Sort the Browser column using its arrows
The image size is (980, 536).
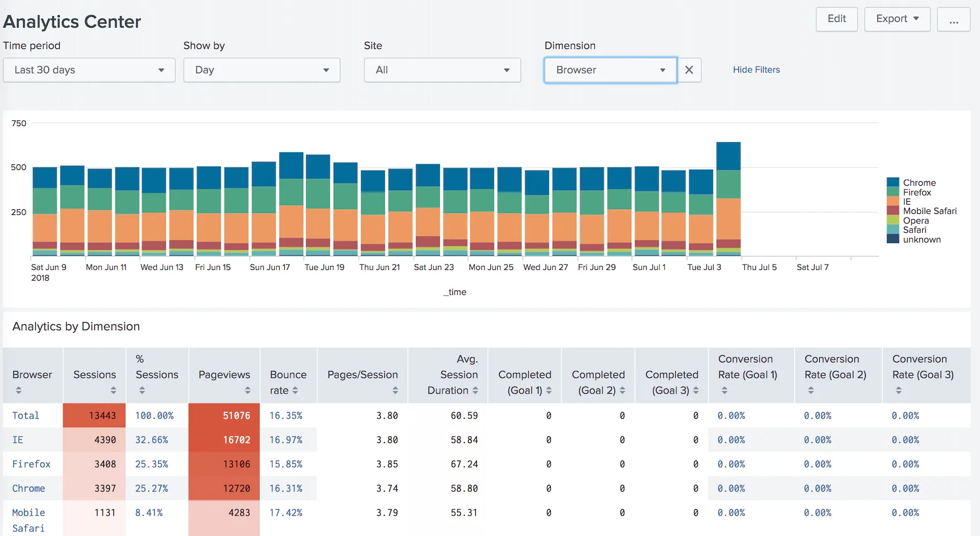click(18, 391)
